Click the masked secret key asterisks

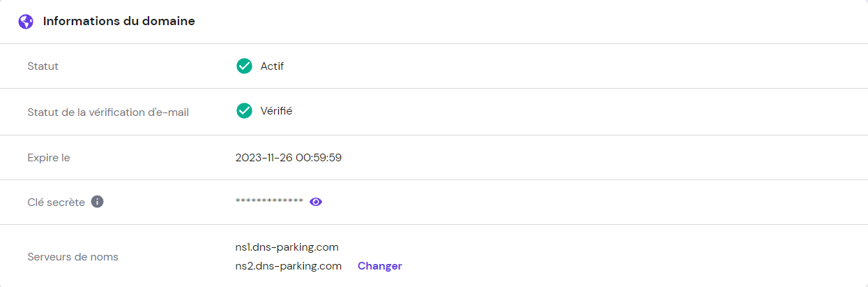click(269, 202)
